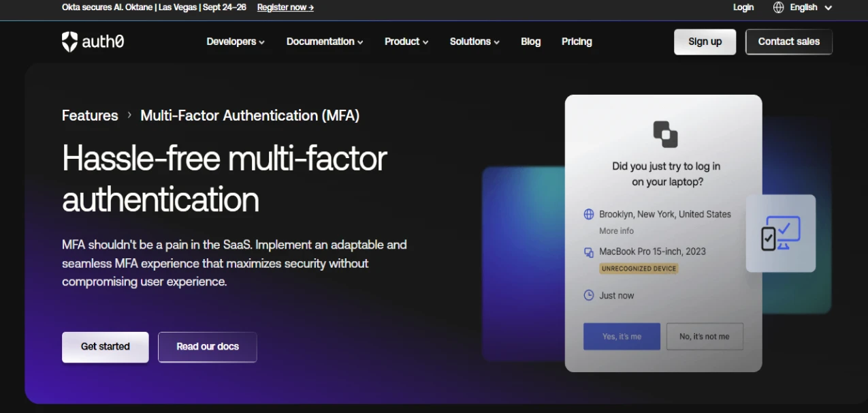The width and height of the screenshot is (868, 413).
Task: Click the Okta secures AI Oktane banner text
Action: coord(154,7)
